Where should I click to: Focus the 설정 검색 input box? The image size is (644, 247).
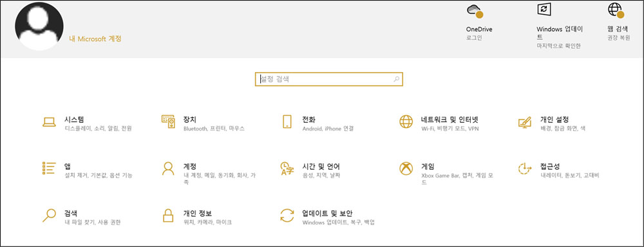point(329,79)
